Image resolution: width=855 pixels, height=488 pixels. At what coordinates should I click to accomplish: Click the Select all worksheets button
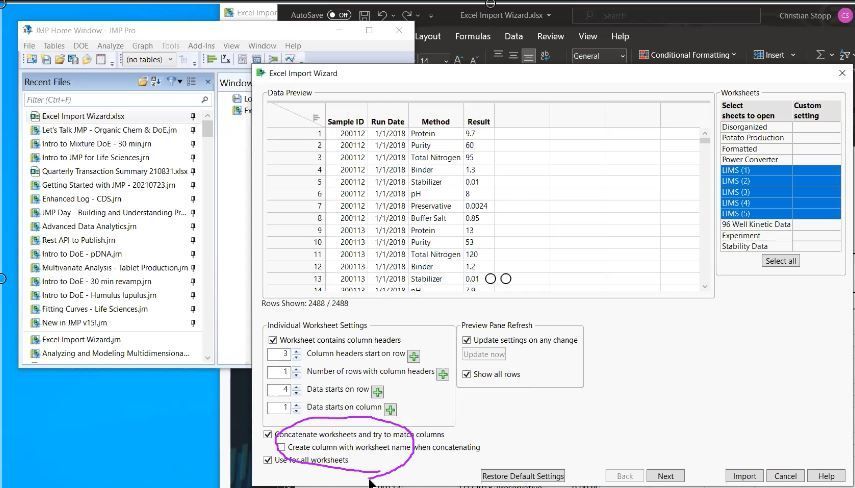(x=781, y=261)
